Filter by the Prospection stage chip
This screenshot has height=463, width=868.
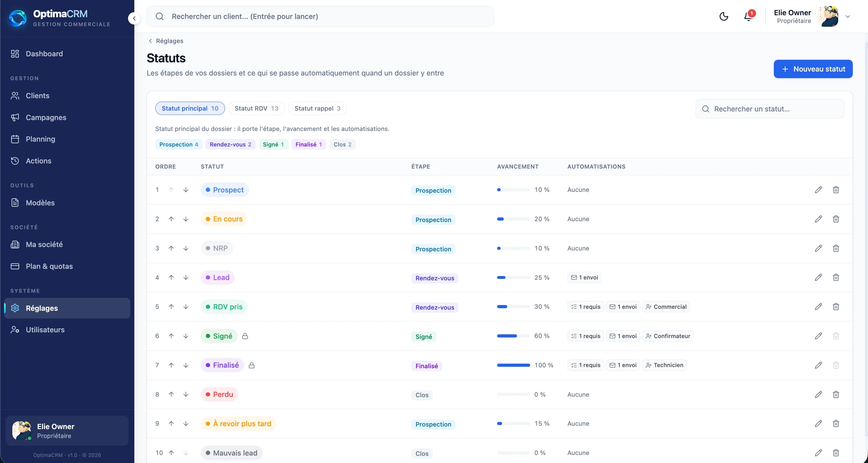(179, 144)
